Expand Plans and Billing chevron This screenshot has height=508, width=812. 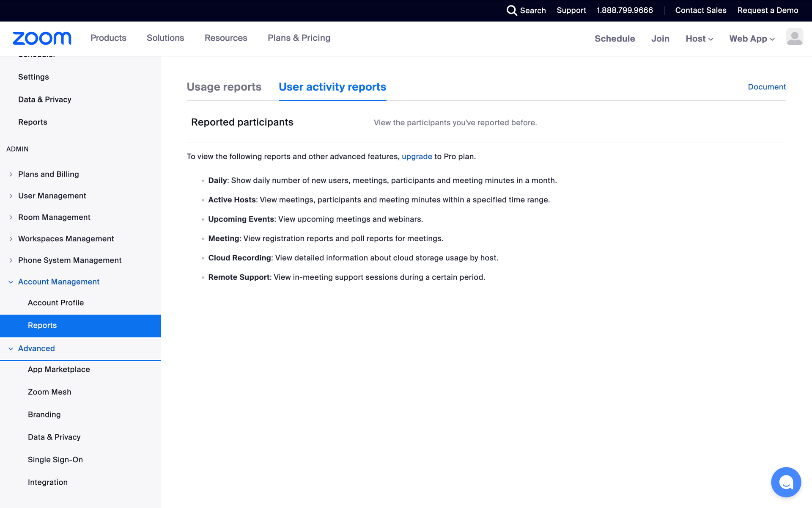(11, 174)
